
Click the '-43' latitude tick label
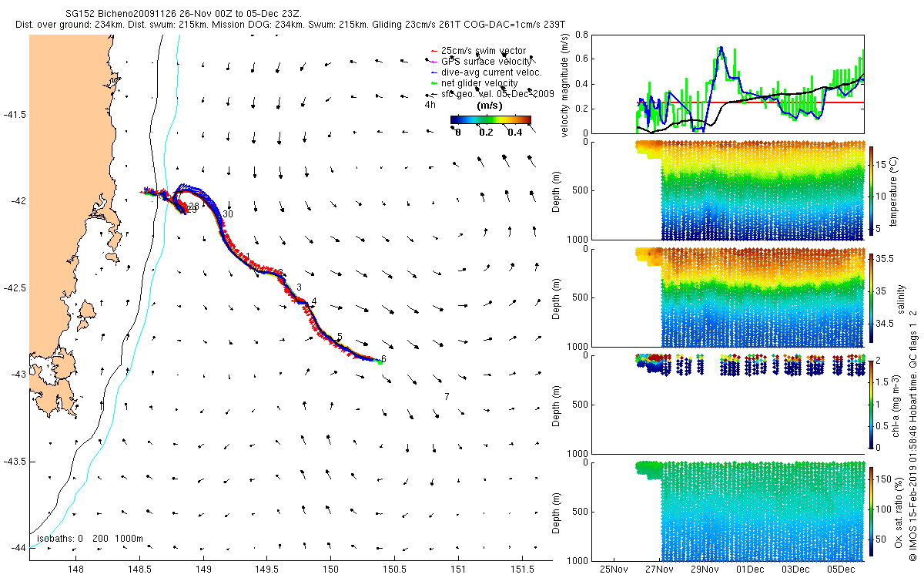pos(18,374)
